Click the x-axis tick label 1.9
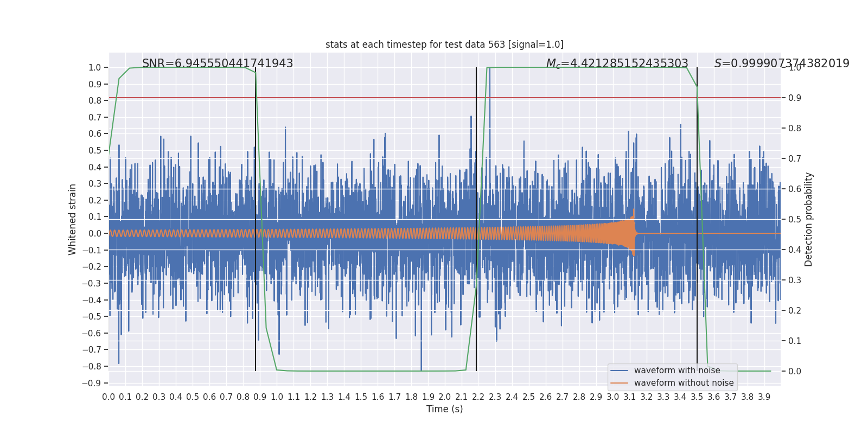This screenshot has width=868, height=434. [x=428, y=397]
